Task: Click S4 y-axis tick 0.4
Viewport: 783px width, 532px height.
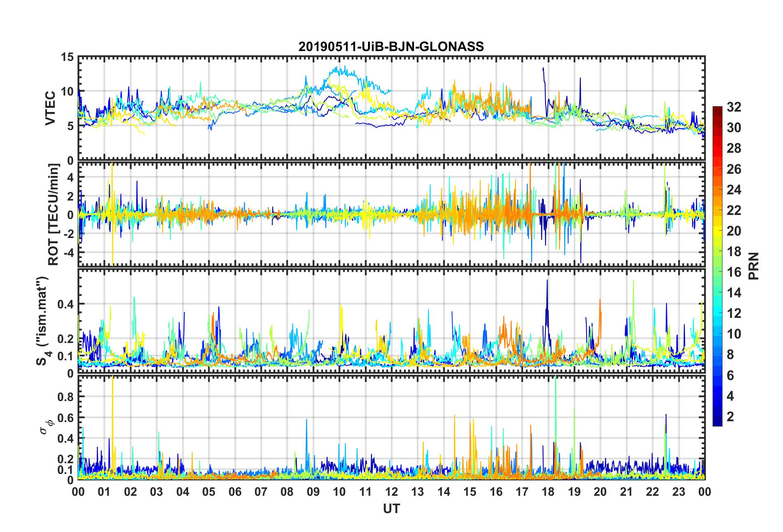Action: pyautogui.click(x=65, y=304)
